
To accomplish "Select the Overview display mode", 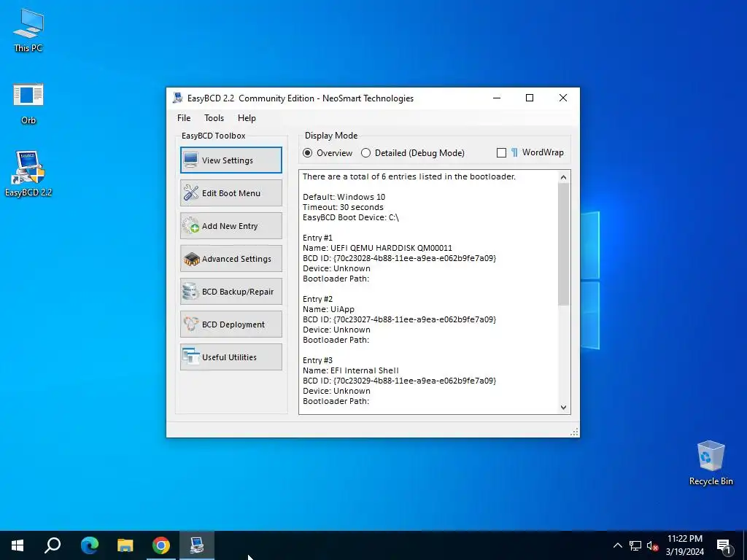I will 308,153.
